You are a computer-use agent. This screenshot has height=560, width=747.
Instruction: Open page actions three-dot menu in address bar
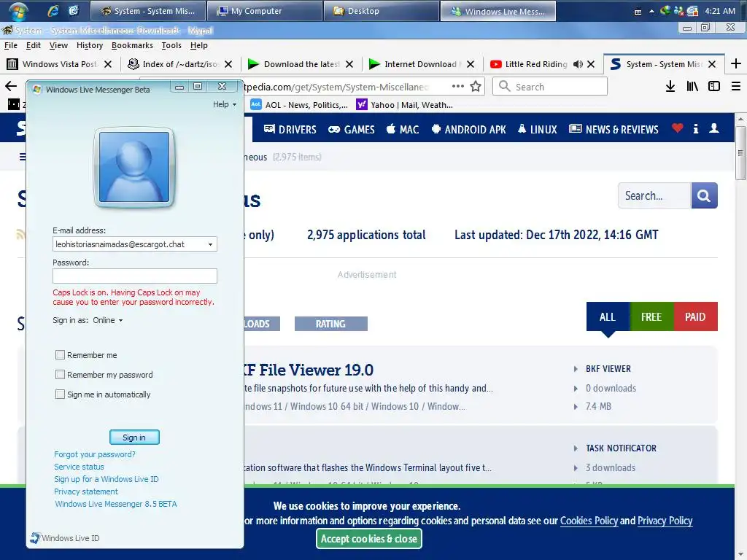[458, 86]
